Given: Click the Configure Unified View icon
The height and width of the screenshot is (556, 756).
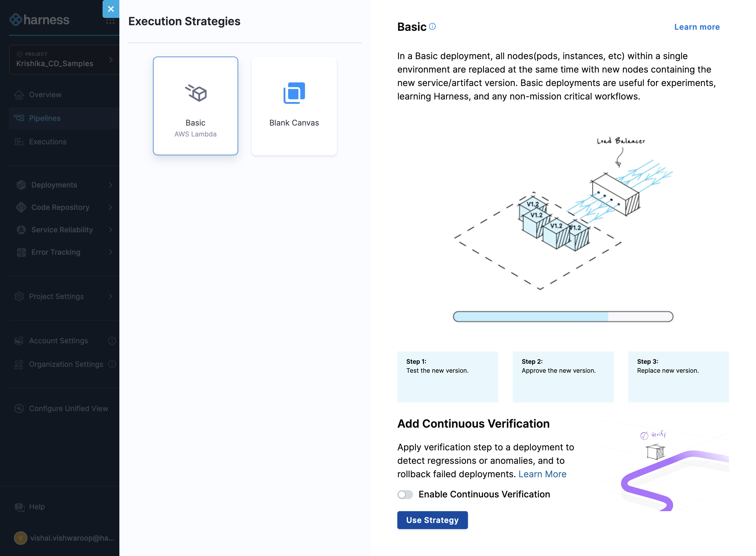Looking at the screenshot, I should pyautogui.click(x=19, y=409).
